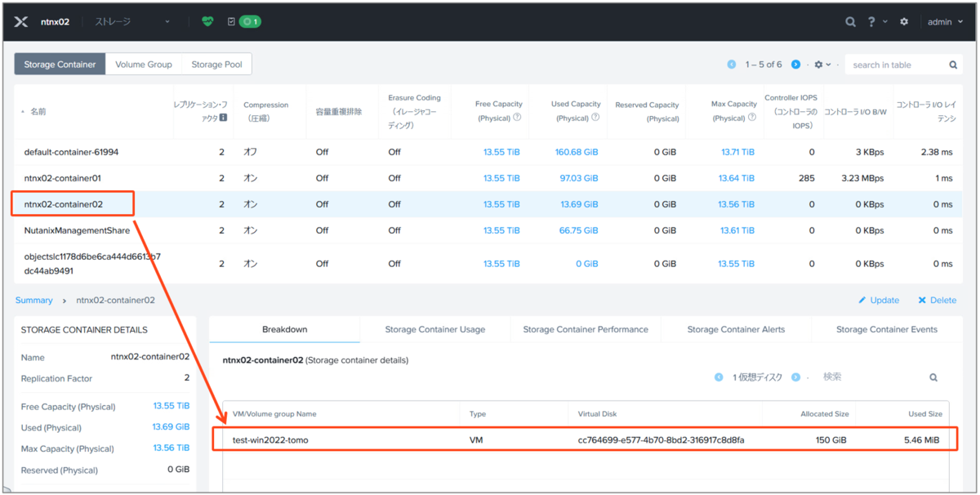
Task: Click the green tasks badge showing 1
Action: (250, 22)
